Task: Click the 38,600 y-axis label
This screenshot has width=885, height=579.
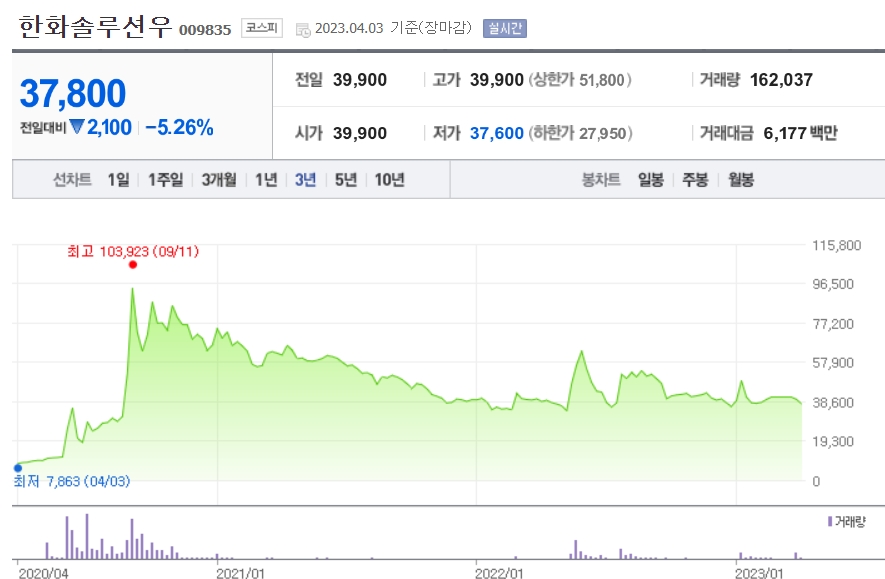Action: coord(833,402)
